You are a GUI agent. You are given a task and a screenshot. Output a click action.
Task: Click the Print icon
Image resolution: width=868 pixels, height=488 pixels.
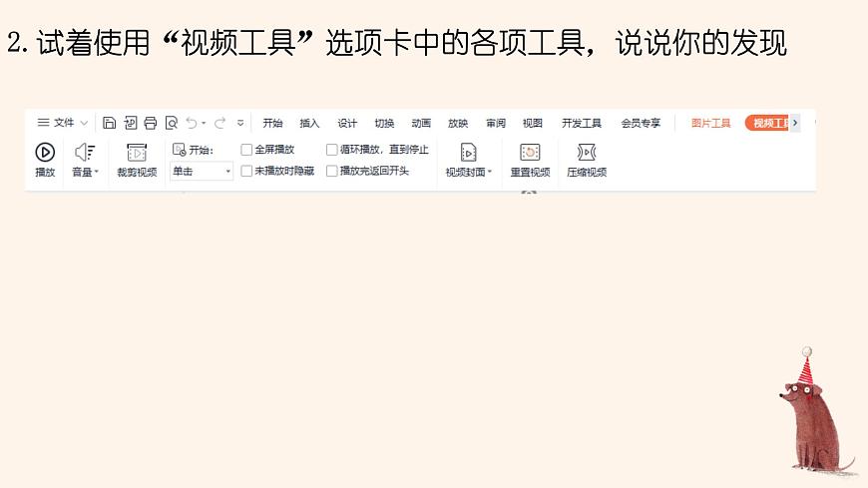(151, 123)
